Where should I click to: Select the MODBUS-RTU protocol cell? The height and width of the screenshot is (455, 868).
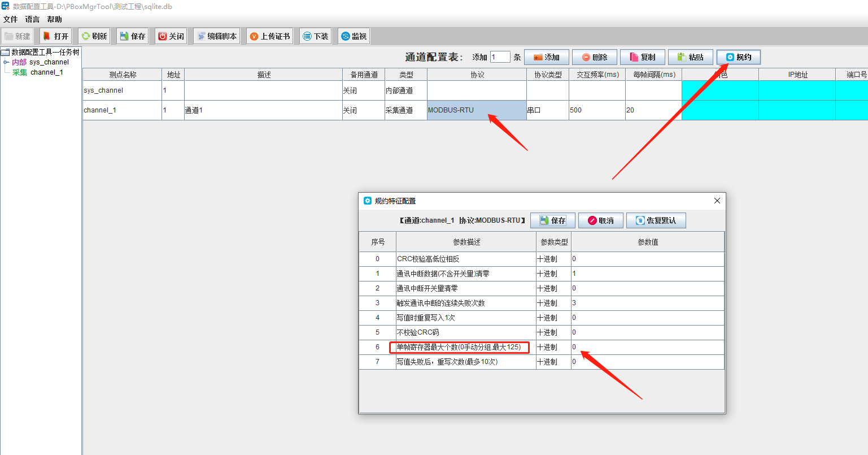click(477, 110)
